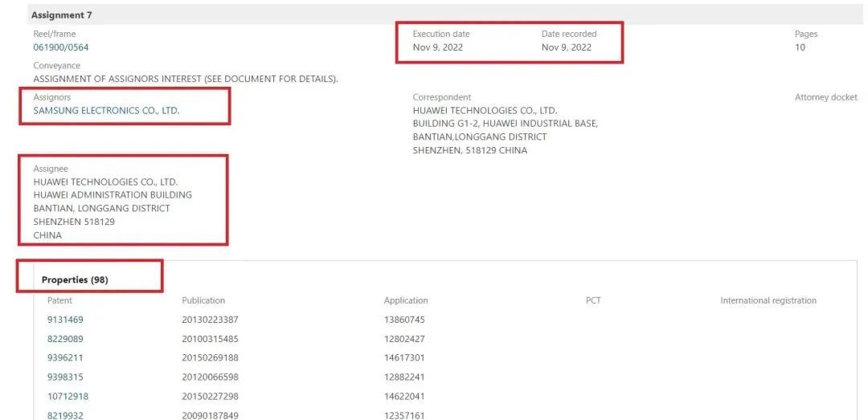This screenshot has height=420, width=868.
Task: Select publication number 20120066598
Action: (210, 377)
